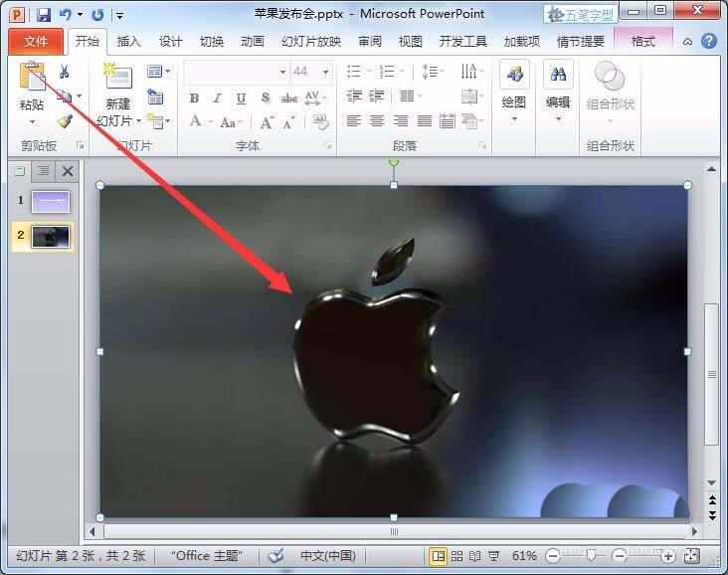
Task: Start Slide Show from status bar
Action: click(x=494, y=556)
